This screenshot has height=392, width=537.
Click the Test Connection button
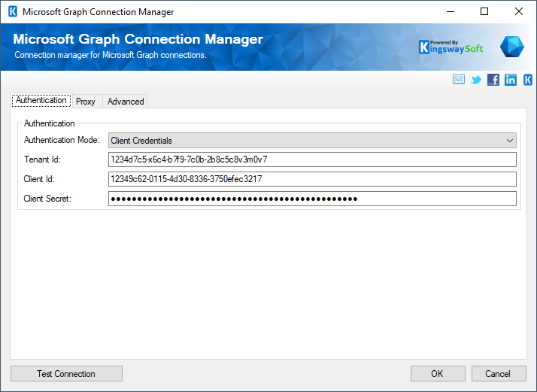(66, 373)
